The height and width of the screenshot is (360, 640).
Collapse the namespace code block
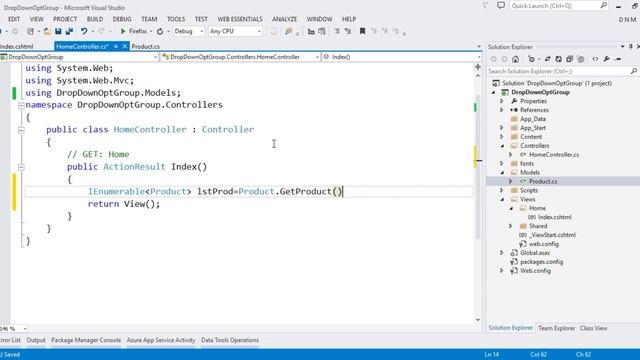(21, 105)
